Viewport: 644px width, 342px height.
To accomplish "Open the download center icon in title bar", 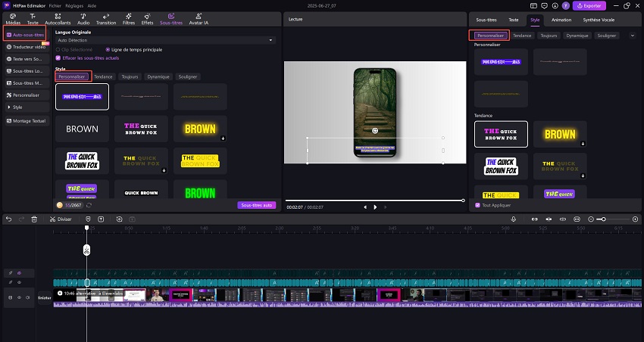I will 555,6.
